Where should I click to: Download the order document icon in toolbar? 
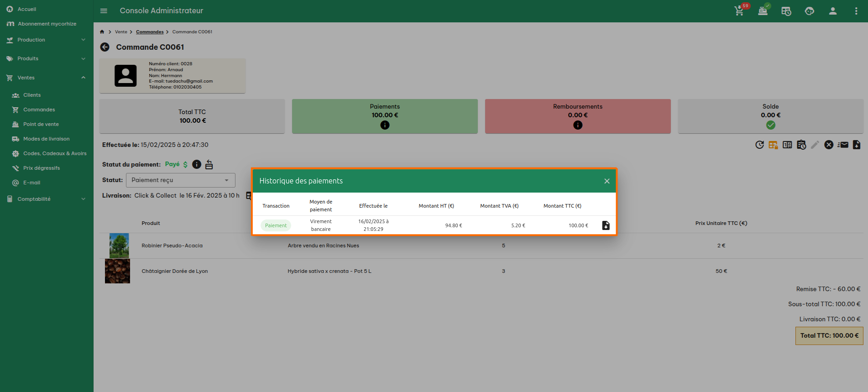[857, 145]
